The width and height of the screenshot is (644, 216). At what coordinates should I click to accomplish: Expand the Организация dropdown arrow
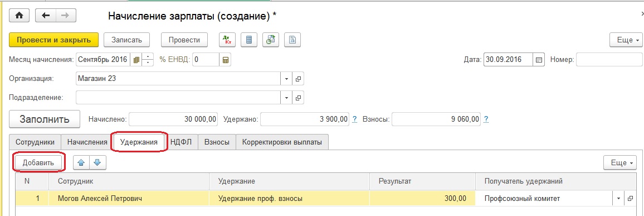(286, 79)
